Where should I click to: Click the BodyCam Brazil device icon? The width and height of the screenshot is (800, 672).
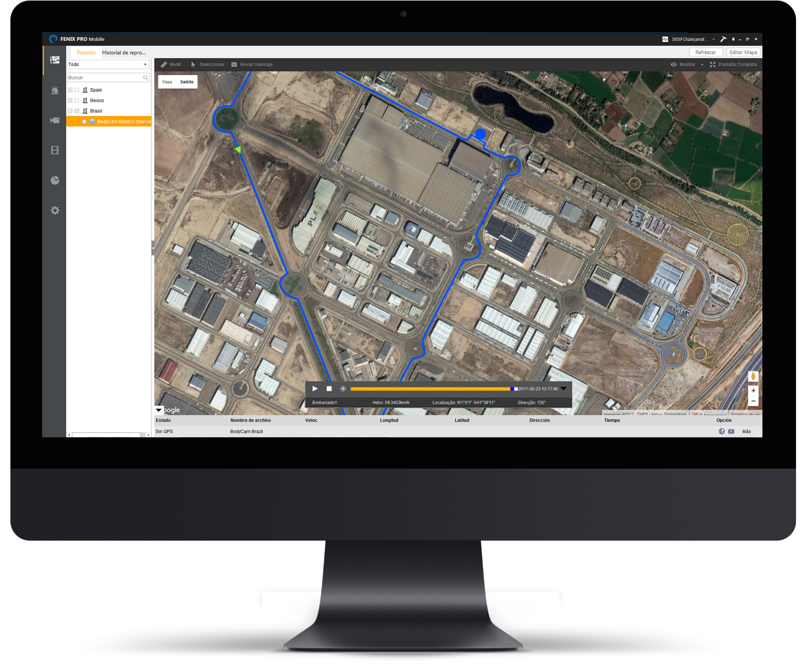(x=92, y=121)
